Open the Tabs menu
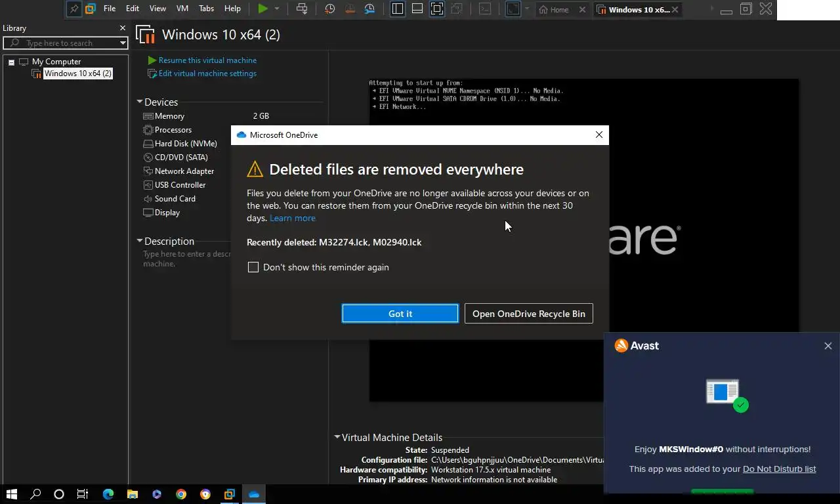This screenshot has width=840, height=504. tap(206, 9)
